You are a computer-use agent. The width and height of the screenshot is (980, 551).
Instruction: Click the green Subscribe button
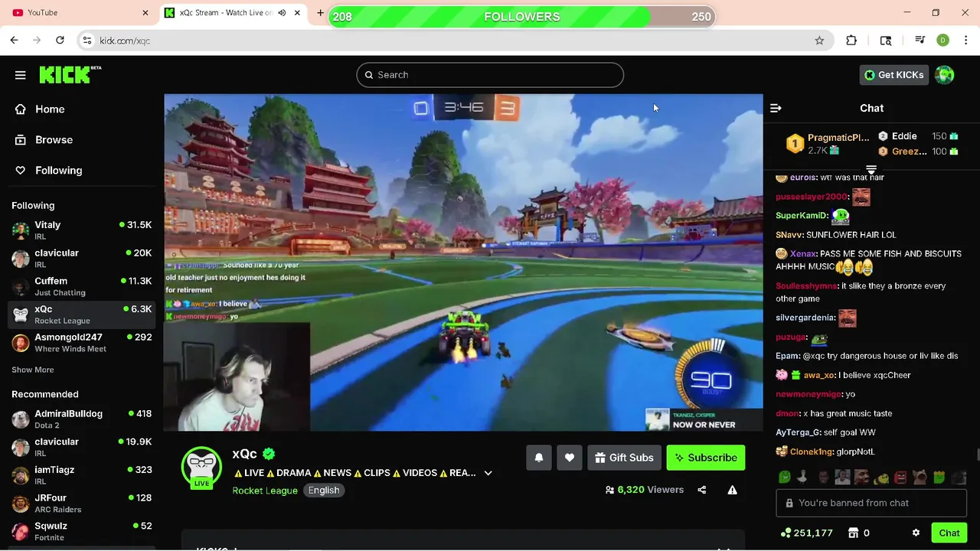pos(706,458)
